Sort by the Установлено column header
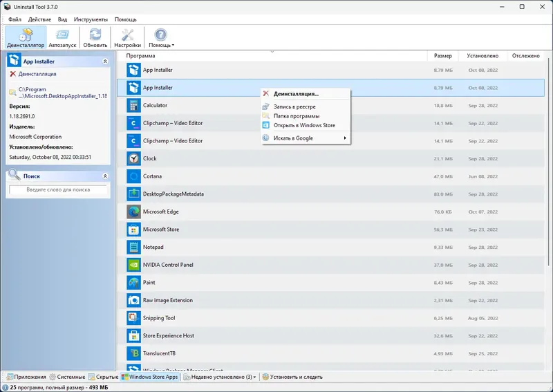This screenshot has width=553, height=392. click(x=482, y=56)
